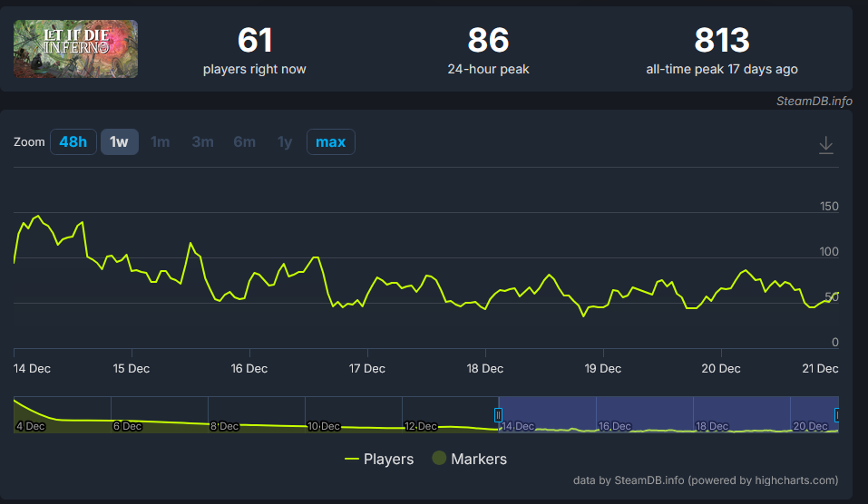Choose the 3m zoom option
Screen dimensions: 868x504
[202, 141]
